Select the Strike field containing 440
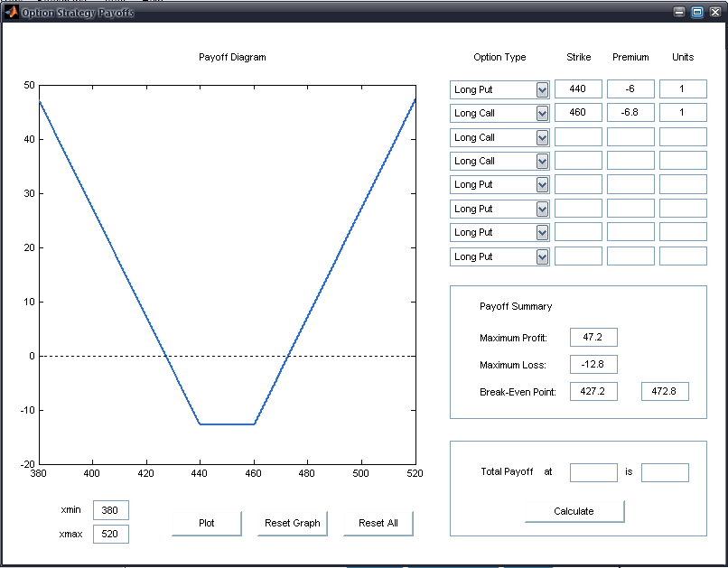Screen dimensions: 728x568 [578, 89]
